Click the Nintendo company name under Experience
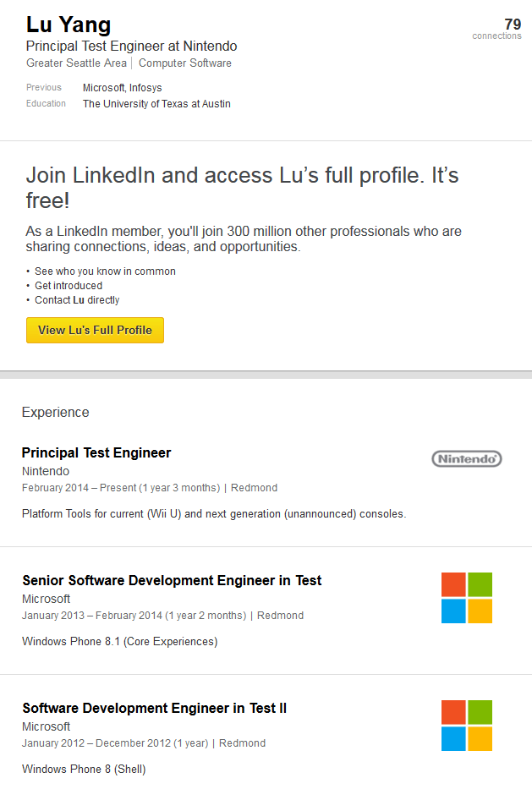This screenshot has height=800, width=532. [x=46, y=471]
